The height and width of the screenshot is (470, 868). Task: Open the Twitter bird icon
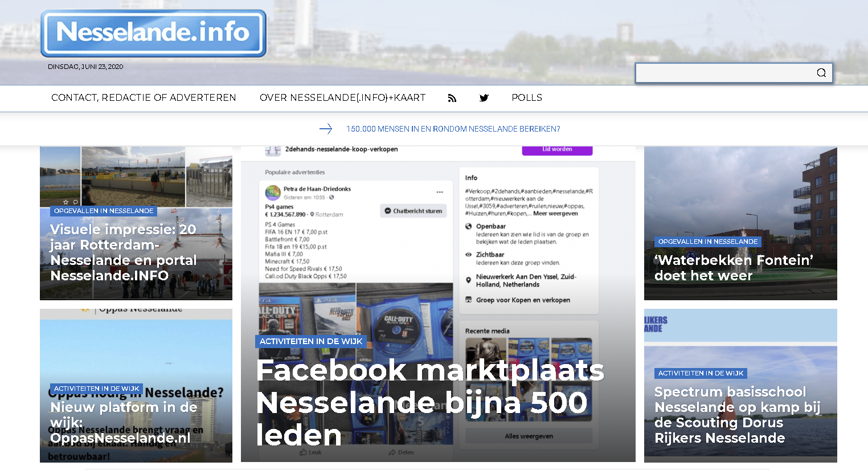pos(484,98)
